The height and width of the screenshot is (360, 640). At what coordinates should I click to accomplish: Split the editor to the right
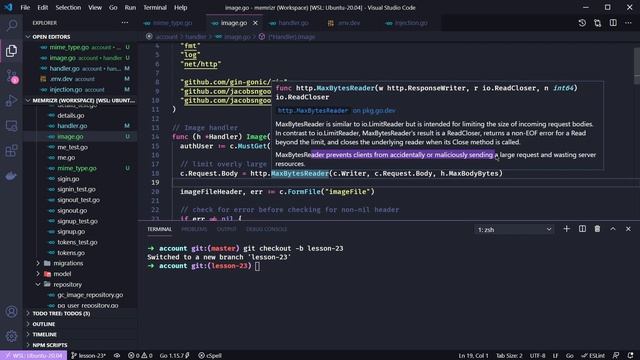coord(613,23)
